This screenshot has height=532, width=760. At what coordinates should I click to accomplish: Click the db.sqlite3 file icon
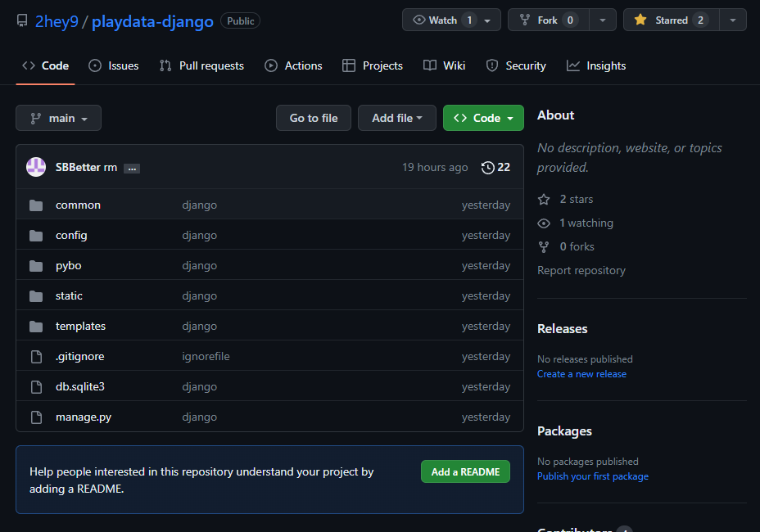(36, 386)
